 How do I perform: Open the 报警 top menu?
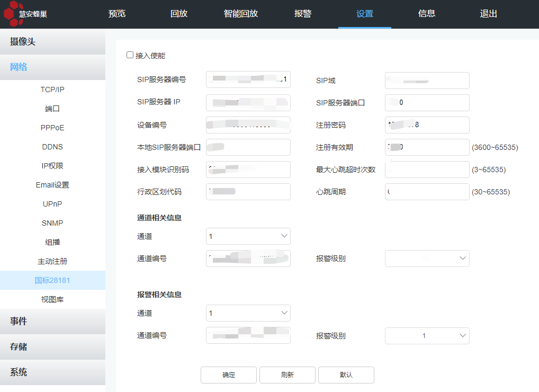303,14
